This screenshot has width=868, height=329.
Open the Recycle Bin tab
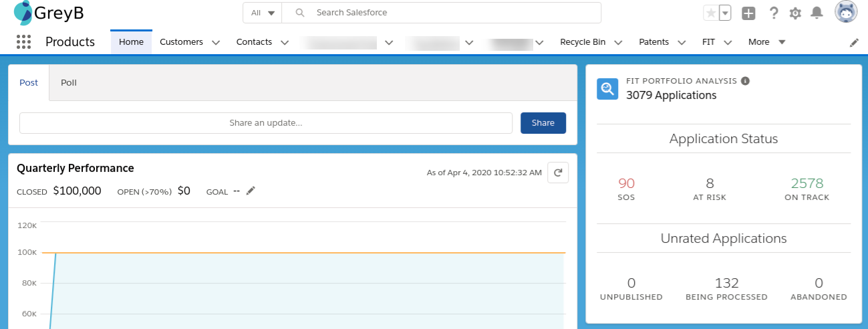click(583, 42)
